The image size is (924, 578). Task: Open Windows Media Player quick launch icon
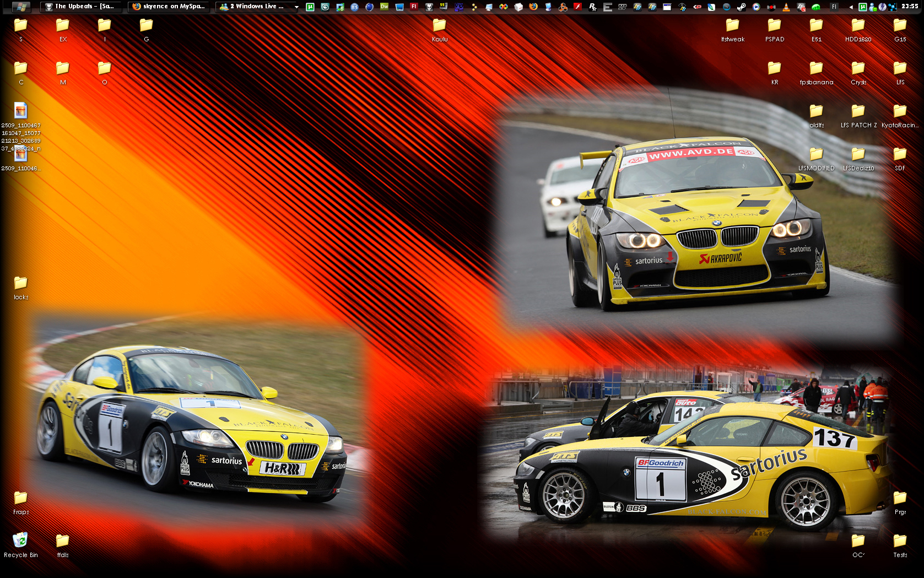coord(757,7)
